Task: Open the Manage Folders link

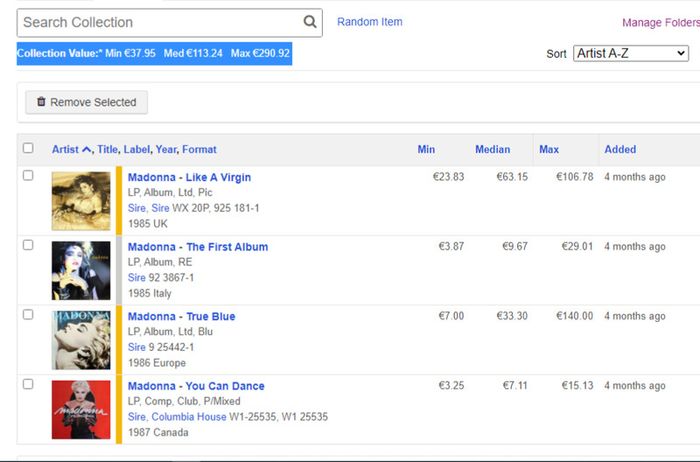Action: [661, 22]
